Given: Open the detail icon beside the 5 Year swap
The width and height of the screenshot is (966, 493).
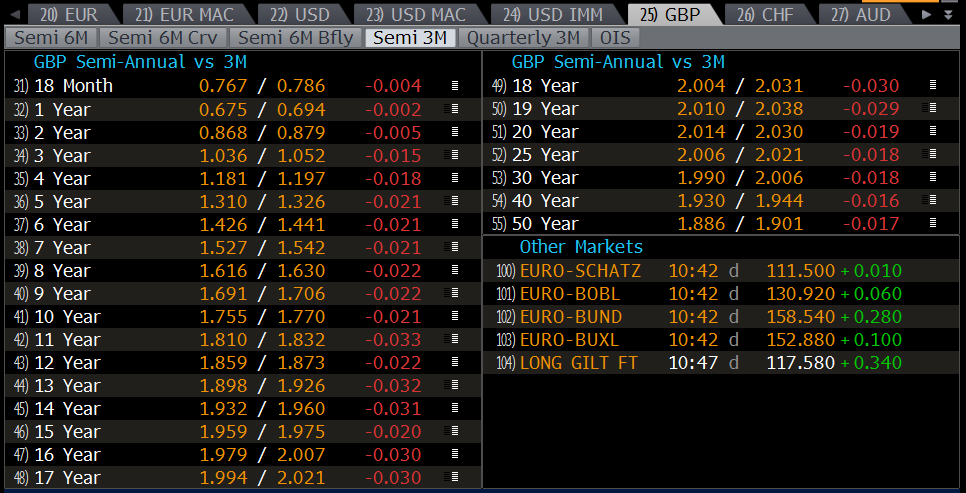Looking at the screenshot, I should click(455, 201).
